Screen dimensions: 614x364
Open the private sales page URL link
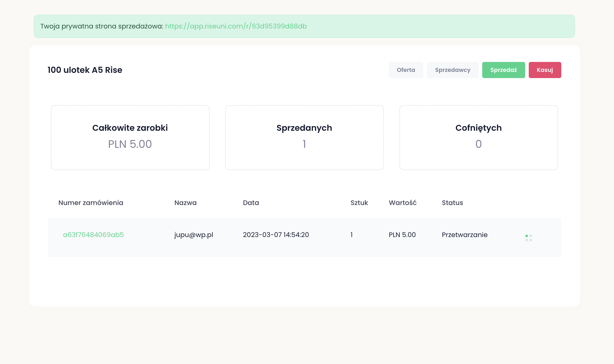(x=236, y=26)
